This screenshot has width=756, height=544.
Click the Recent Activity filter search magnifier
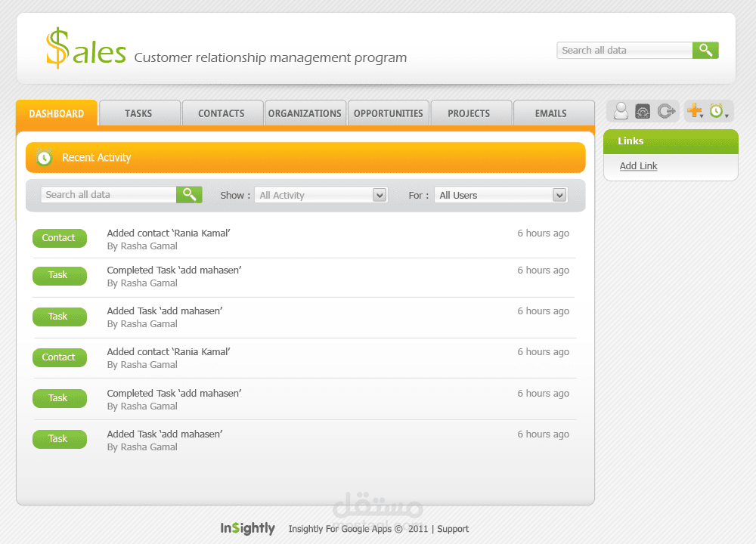pos(189,195)
